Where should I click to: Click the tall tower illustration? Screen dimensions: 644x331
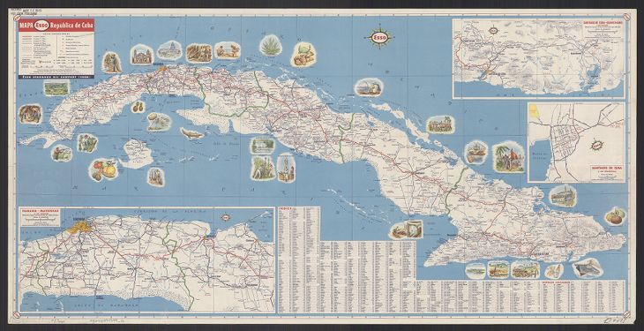click(x=286, y=168)
